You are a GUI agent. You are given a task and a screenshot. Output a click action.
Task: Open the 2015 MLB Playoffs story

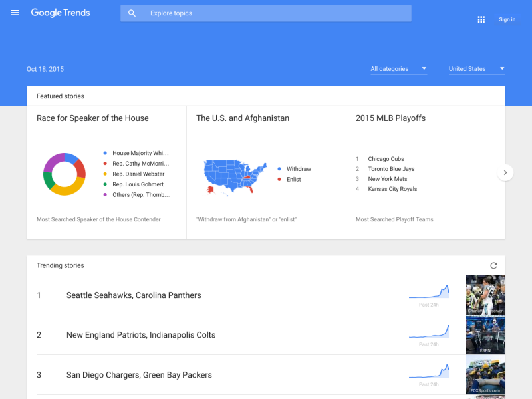pyautogui.click(x=390, y=118)
